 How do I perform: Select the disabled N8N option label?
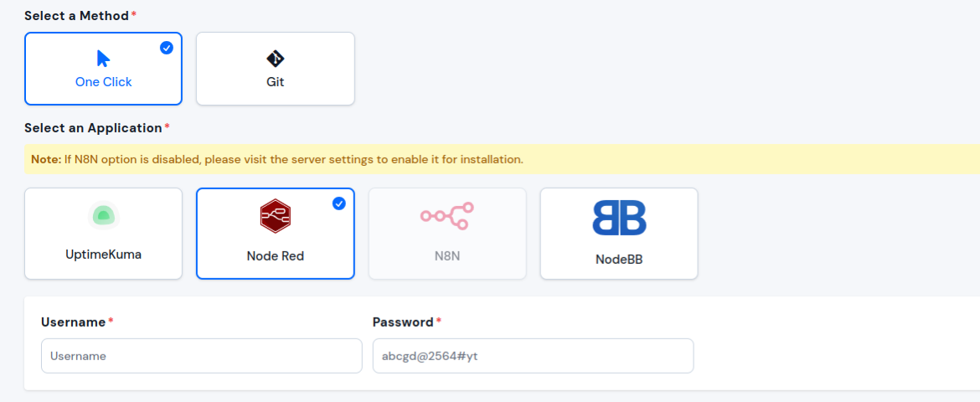click(447, 256)
